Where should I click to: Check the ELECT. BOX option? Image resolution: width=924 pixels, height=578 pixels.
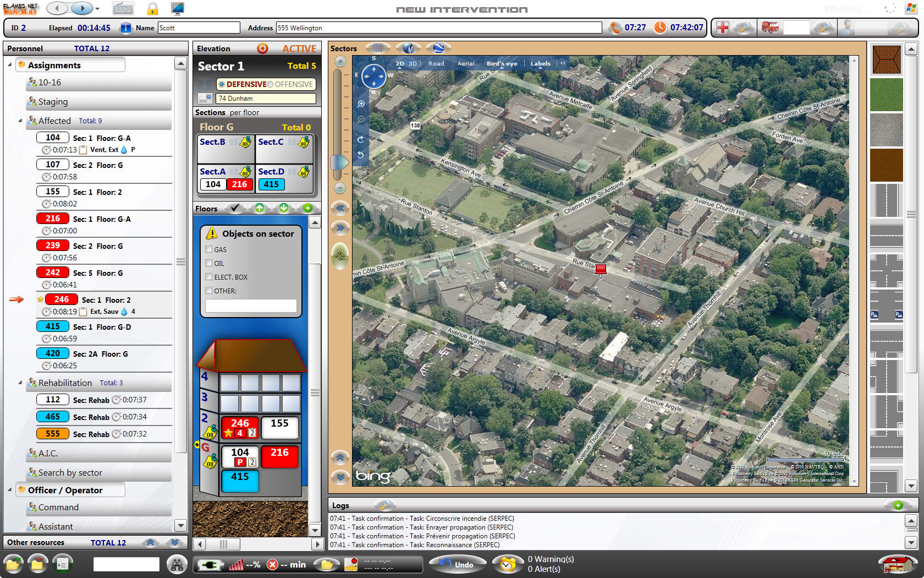pos(209,277)
